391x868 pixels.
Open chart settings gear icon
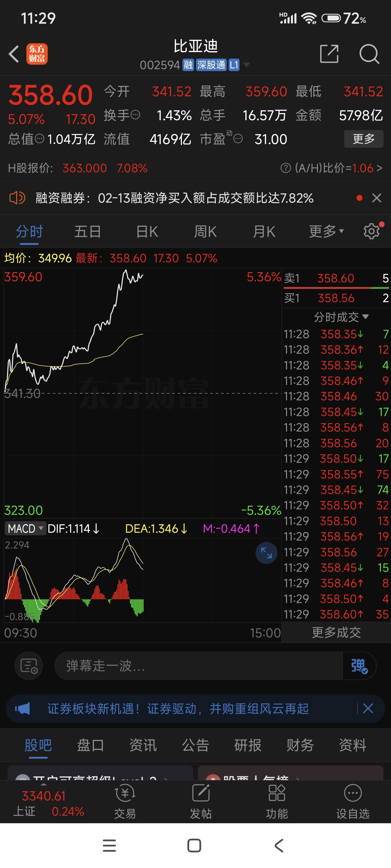[x=371, y=231]
